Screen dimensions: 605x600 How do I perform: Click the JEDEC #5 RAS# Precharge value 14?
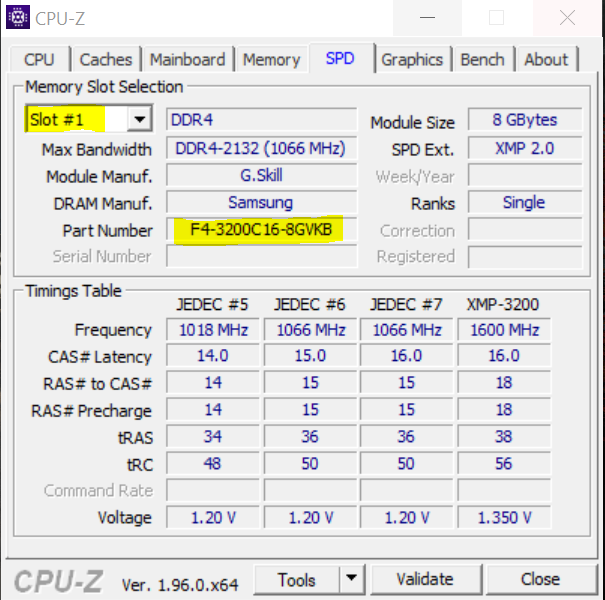tap(213, 409)
